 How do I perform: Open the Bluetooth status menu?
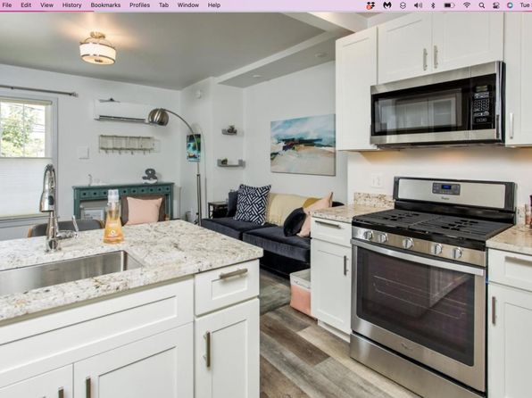(x=433, y=5)
